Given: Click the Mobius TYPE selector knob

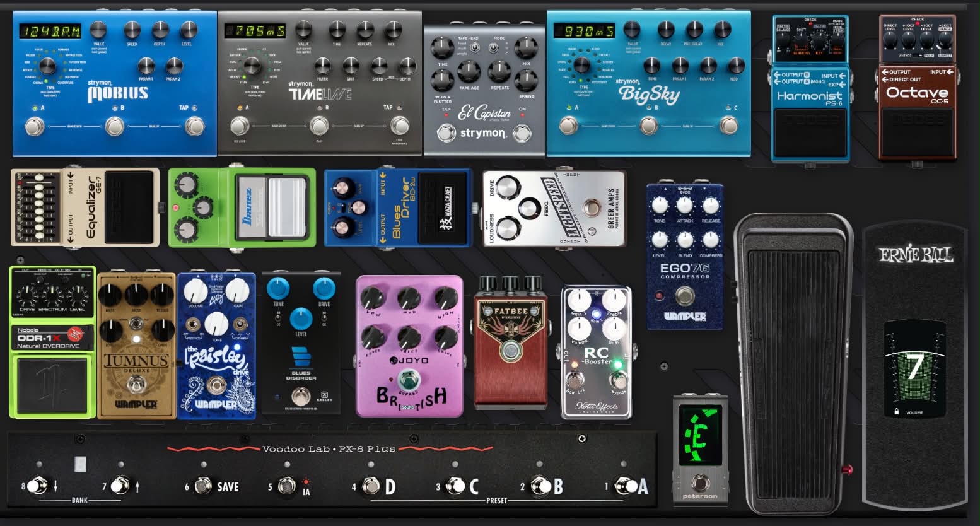Looking at the screenshot, I should 47,66.
